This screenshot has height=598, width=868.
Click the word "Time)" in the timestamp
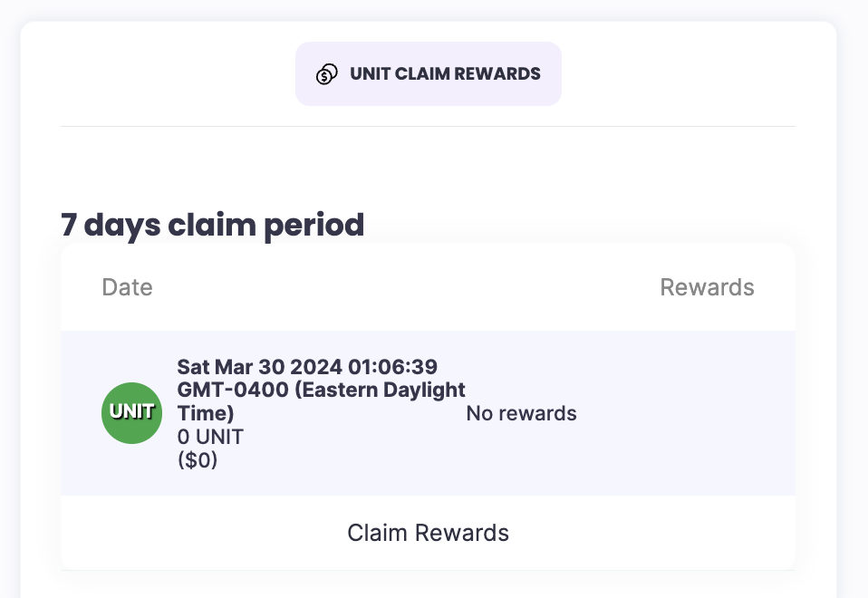pyautogui.click(x=206, y=414)
